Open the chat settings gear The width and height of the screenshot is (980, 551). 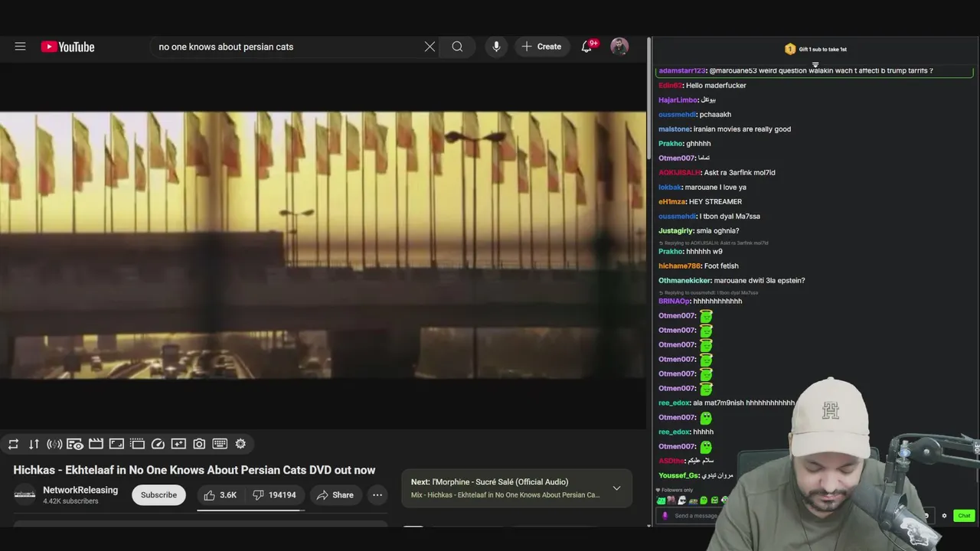pos(944,516)
